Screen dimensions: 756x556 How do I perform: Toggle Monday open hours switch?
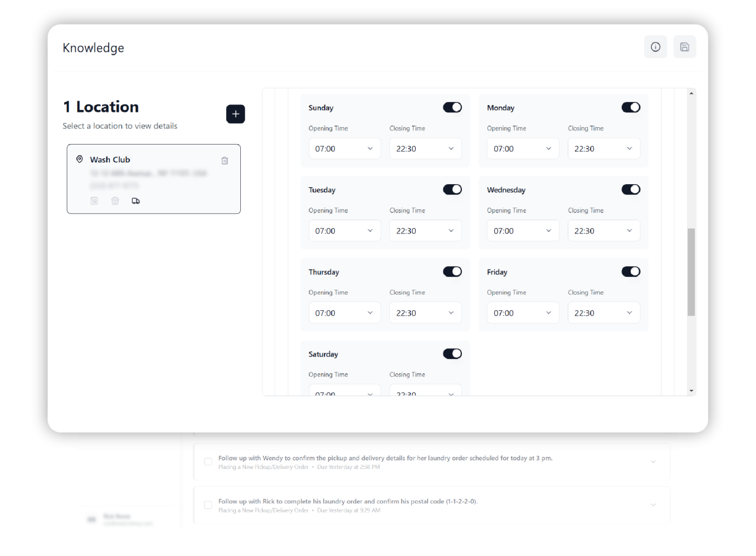(631, 107)
